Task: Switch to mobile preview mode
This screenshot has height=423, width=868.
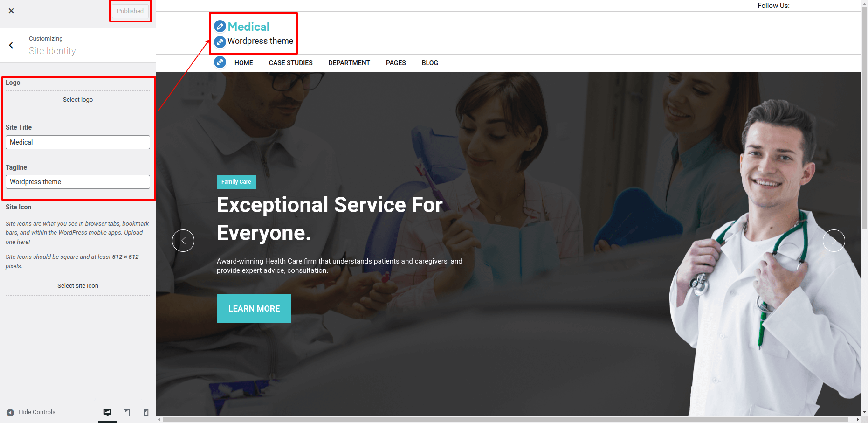Action: point(146,413)
